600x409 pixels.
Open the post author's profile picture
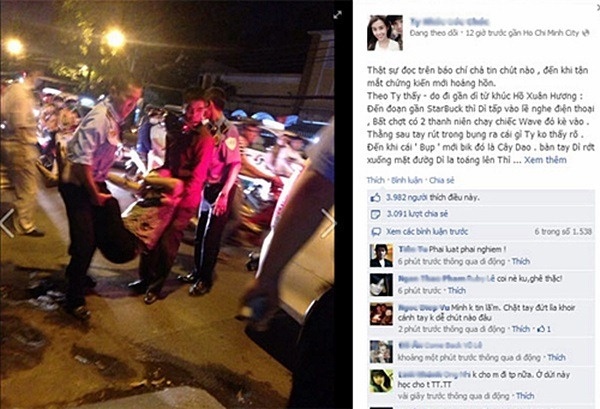[385, 33]
